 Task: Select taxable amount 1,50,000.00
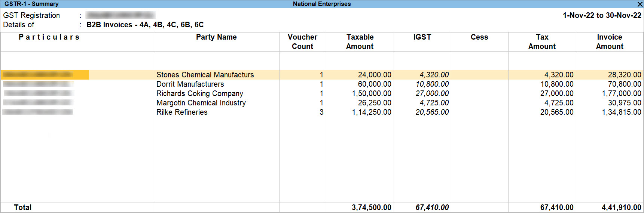pyautogui.click(x=372, y=93)
